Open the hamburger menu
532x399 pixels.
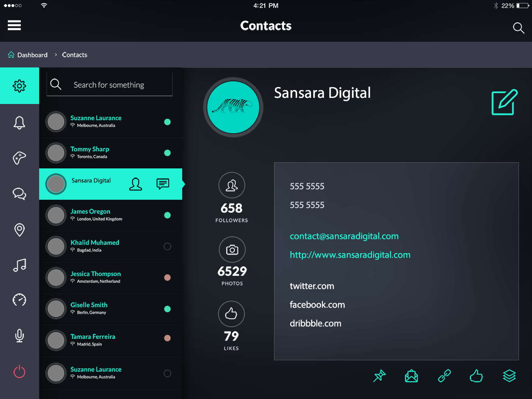14,25
